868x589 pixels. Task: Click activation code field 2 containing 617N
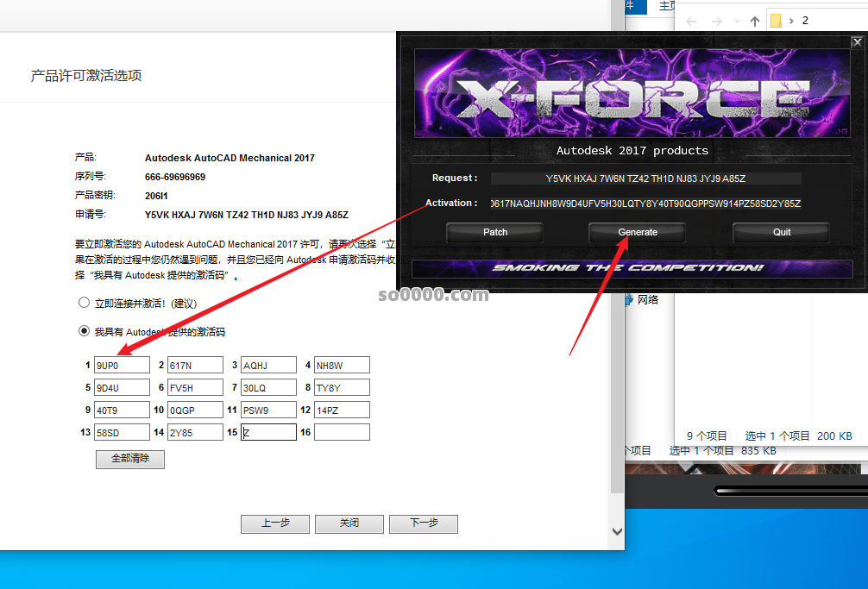[x=195, y=365]
